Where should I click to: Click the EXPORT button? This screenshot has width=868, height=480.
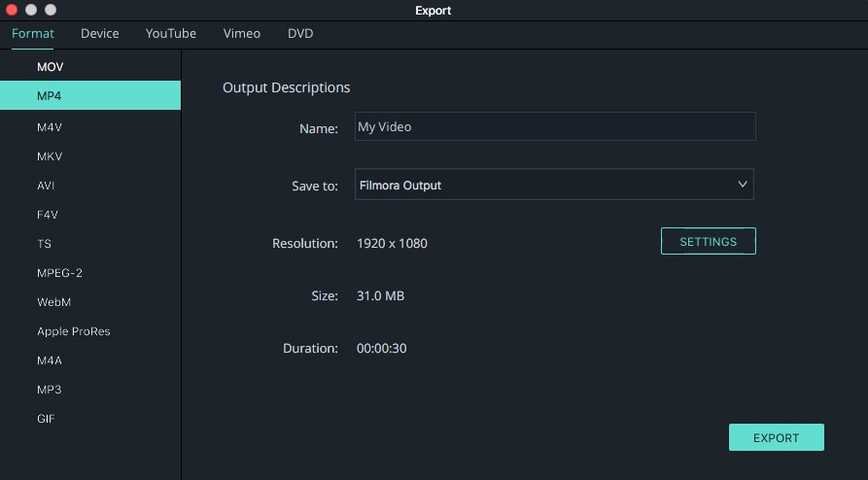tap(776, 437)
